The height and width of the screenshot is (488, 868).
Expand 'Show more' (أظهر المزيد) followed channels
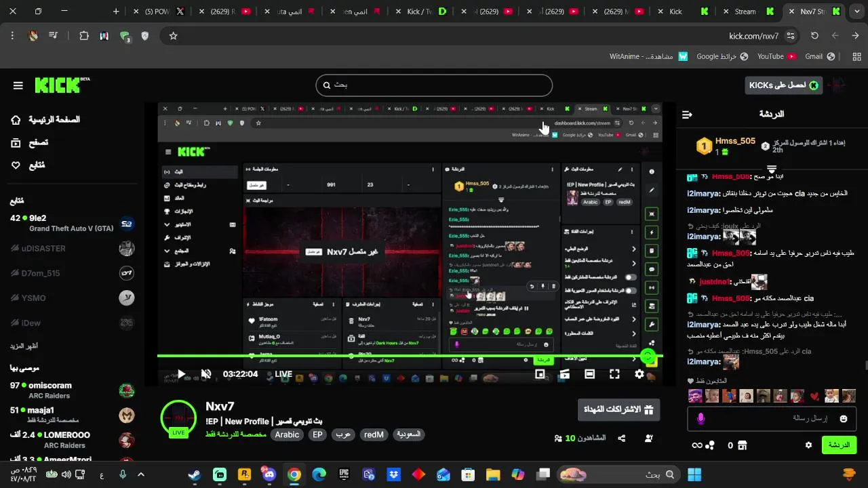tap(24, 346)
